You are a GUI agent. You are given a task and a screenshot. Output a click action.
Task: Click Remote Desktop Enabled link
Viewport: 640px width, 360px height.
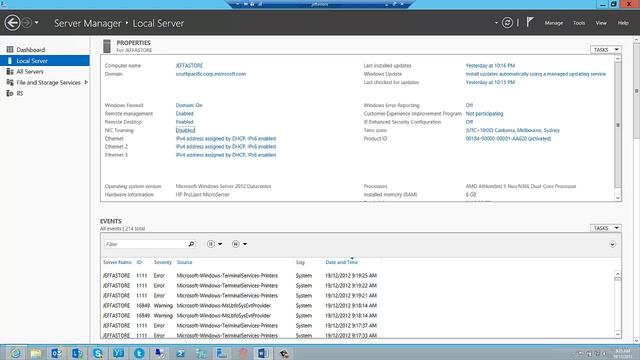point(184,122)
